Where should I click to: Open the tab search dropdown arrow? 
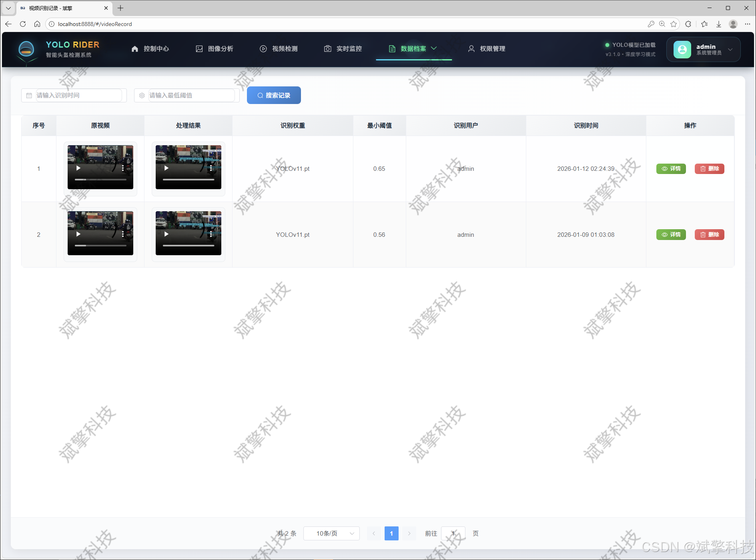(x=8, y=8)
